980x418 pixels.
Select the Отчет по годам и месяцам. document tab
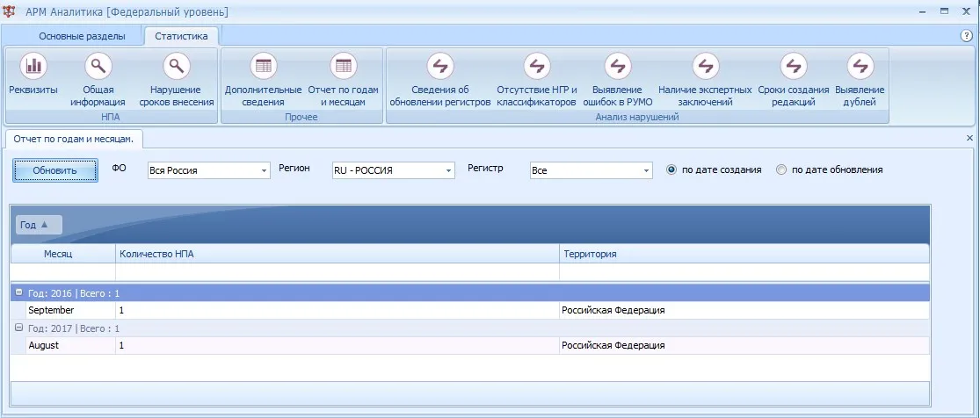point(74,138)
